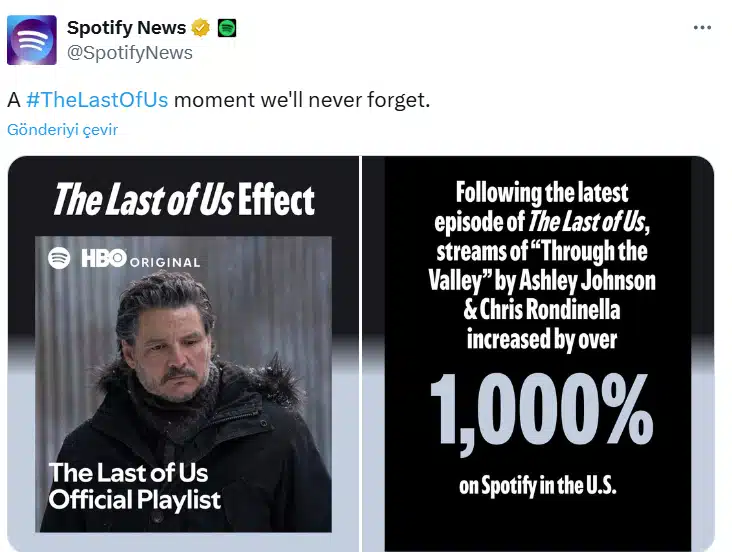
Task: Click the green Spotify affiliate badge
Action: click(x=227, y=28)
